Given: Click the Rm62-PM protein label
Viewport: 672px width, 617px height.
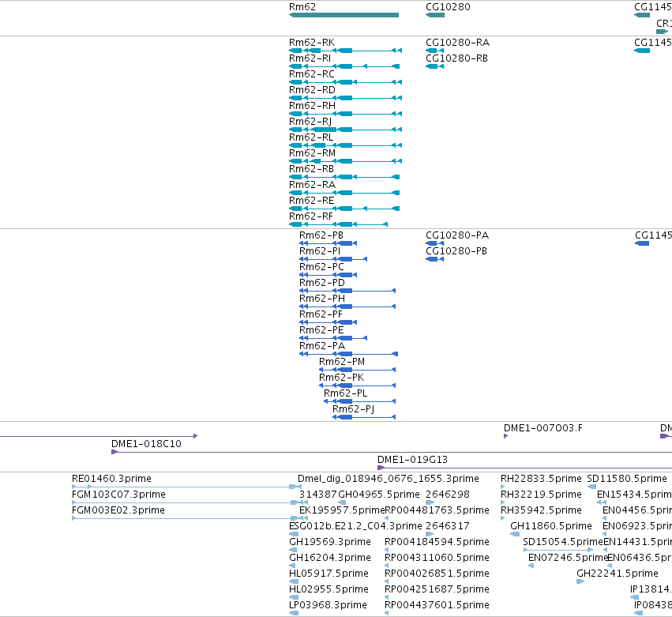Looking at the screenshot, I should click(342, 362).
